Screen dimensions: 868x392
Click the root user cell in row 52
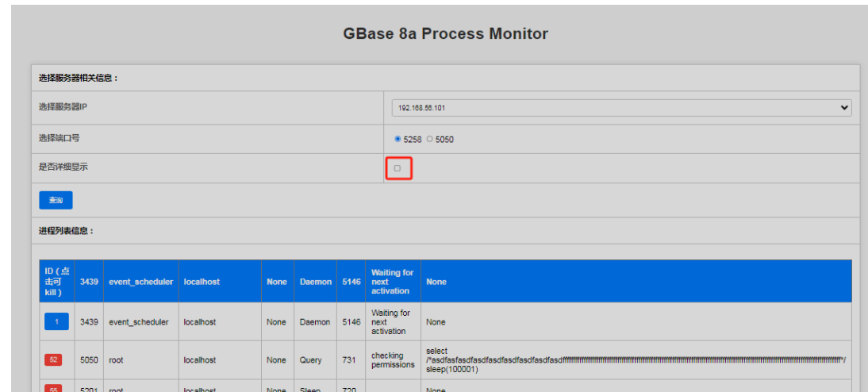coord(117,360)
